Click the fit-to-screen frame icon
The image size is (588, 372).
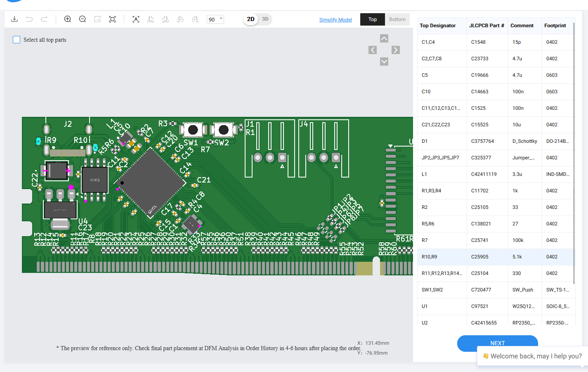[112, 19]
